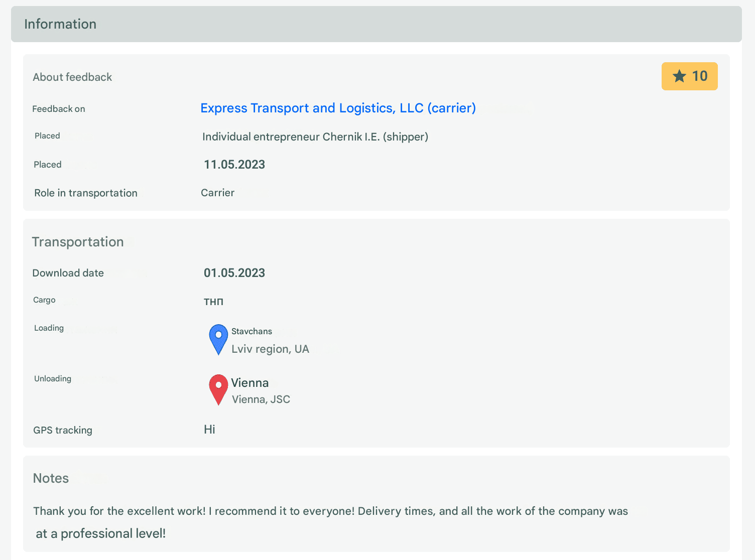Open Express Transport and Logistics, LLC link
The image size is (755, 560).
[338, 108]
